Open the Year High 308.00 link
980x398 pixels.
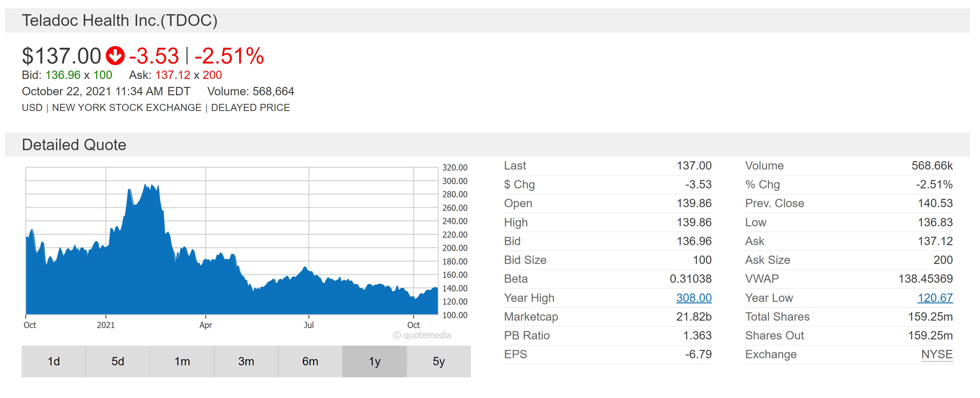(x=694, y=297)
